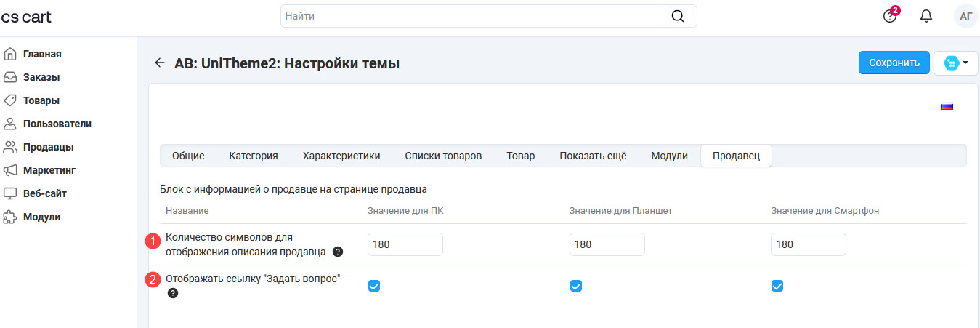Click the "Название" column header

pos(187,211)
